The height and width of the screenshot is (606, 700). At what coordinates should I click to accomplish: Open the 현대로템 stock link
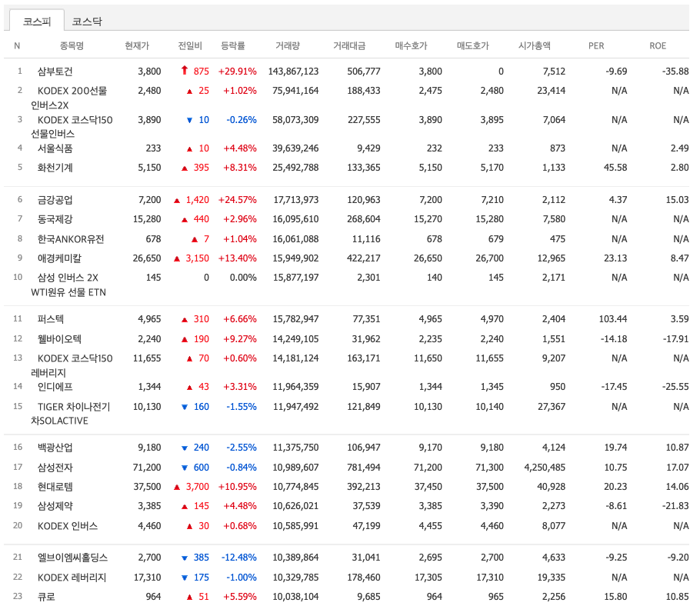click(x=55, y=487)
